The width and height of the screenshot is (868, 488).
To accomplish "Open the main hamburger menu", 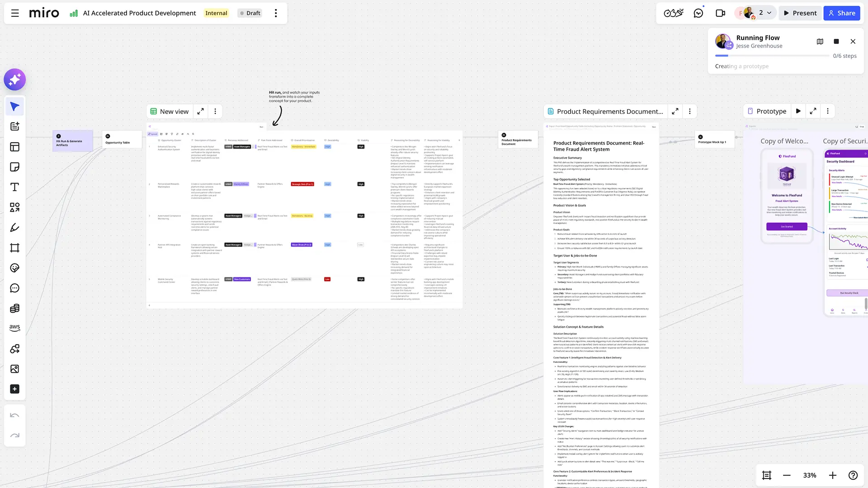I will (15, 13).
